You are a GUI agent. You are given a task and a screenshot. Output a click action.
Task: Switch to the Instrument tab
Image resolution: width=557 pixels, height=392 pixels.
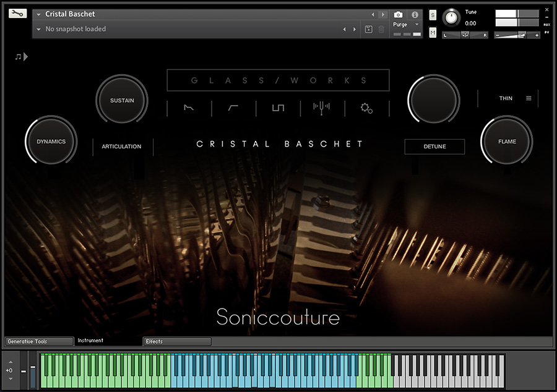(x=108, y=341)
